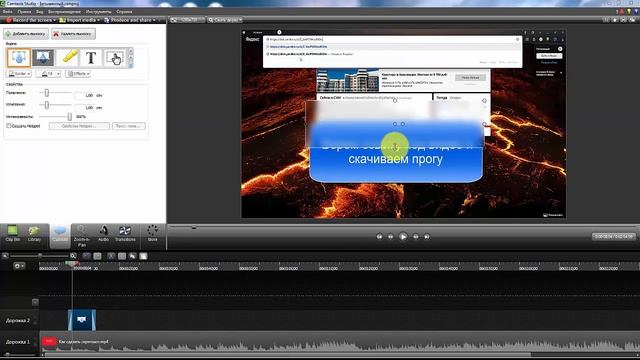This screenshot has height=360, width=640.
Task: Click the add track plus button
Action: tap(35, 302)
